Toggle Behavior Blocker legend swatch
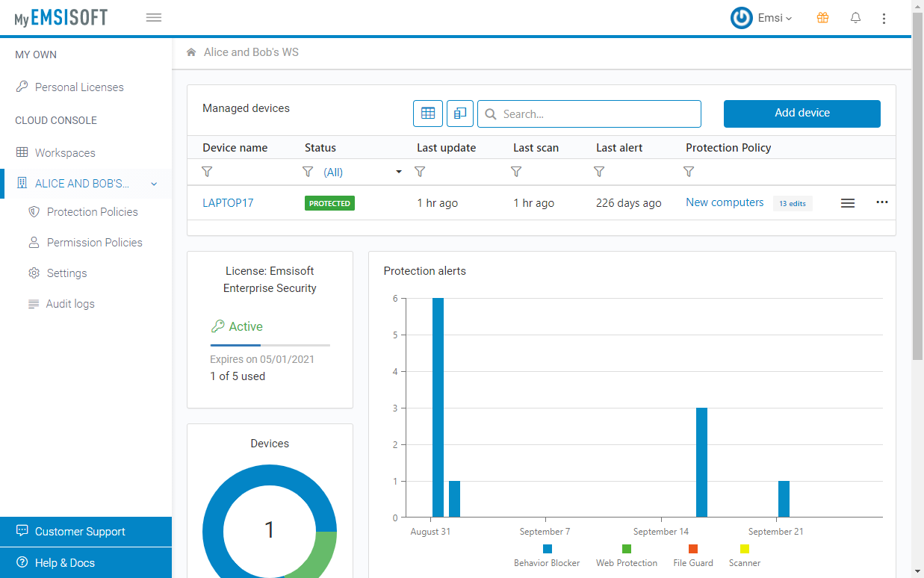The height and width of the screenshot is (578, 924). 548,549
